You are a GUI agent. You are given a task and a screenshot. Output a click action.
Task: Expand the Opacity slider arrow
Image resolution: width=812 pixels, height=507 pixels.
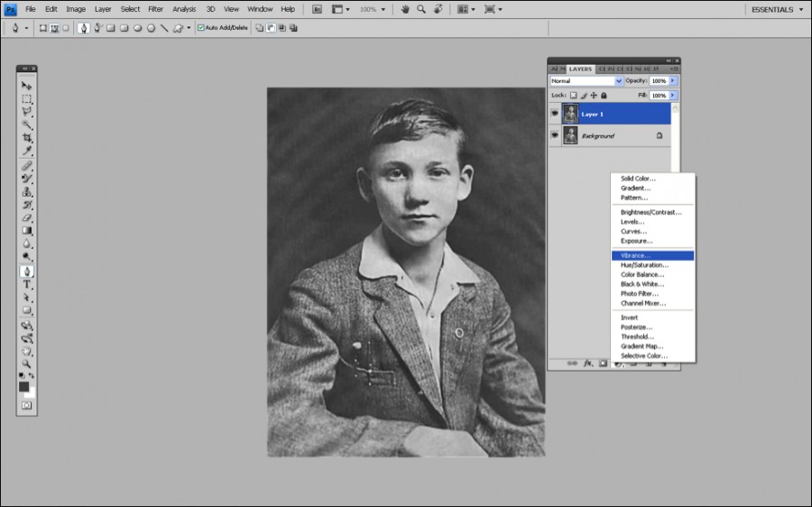click(x=673, y=81)
